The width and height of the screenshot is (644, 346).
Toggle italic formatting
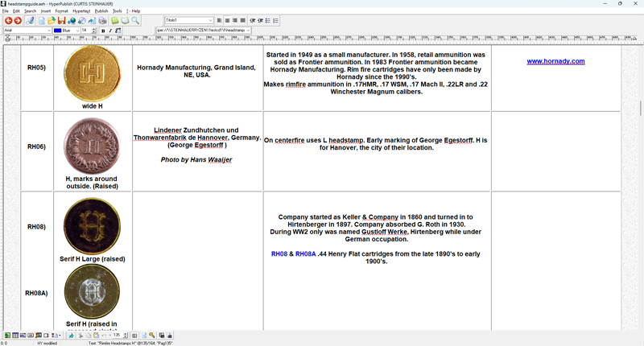[x=110, y=31]
